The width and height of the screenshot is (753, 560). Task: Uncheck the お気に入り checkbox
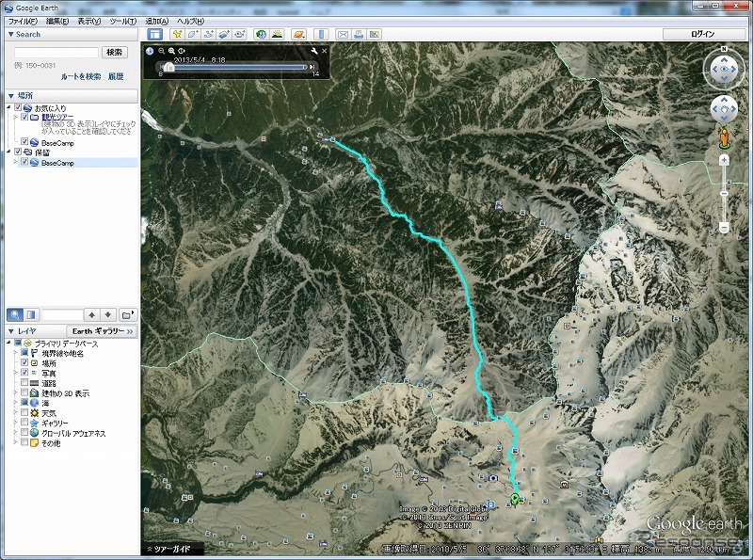pos(18,107)
